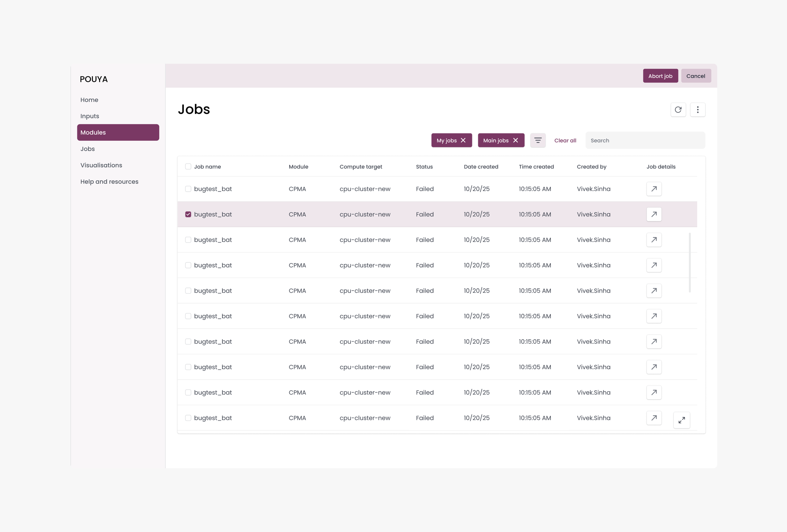
Task: Click the Abort job button
Action: click(x=660, y=76)
